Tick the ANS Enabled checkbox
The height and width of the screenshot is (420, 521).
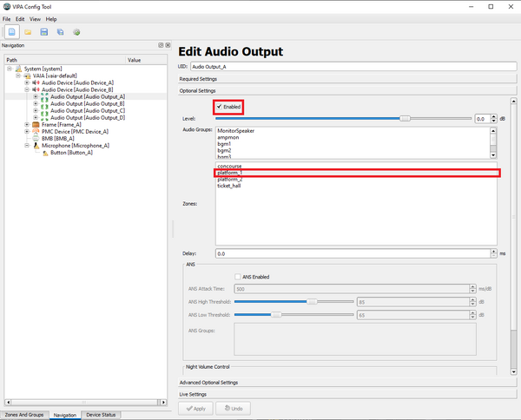(x=239, y=277)
